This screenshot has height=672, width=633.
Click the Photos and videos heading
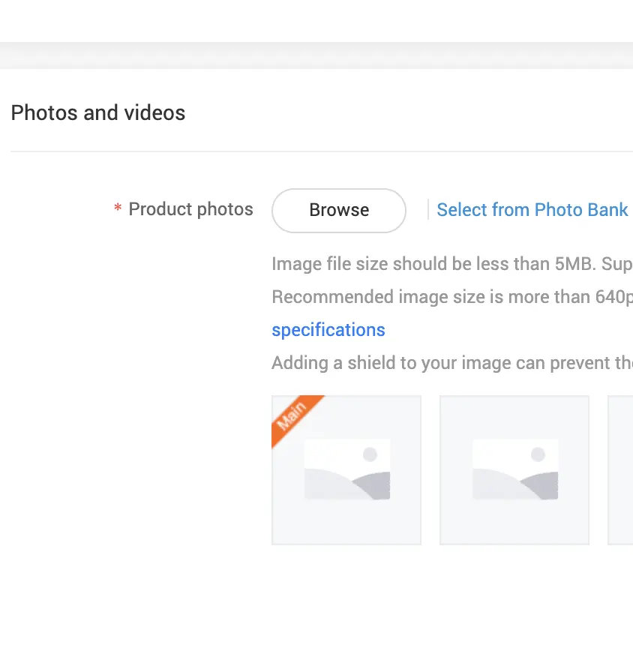click(98, 113)
